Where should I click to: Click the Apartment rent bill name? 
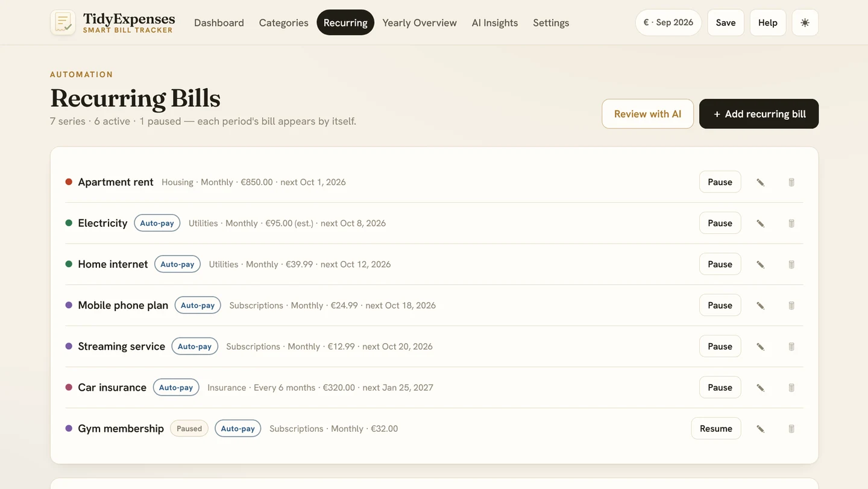pyautogui.click(x=116, y=182)
